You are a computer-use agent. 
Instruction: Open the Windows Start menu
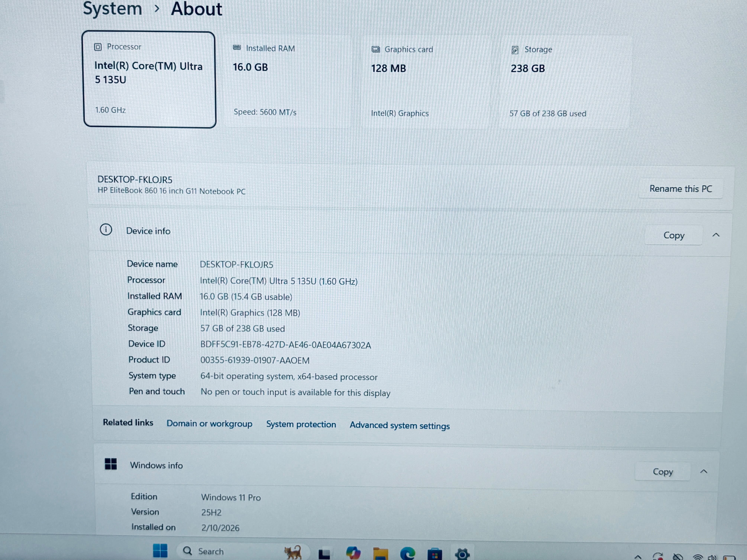click(160, 551)
